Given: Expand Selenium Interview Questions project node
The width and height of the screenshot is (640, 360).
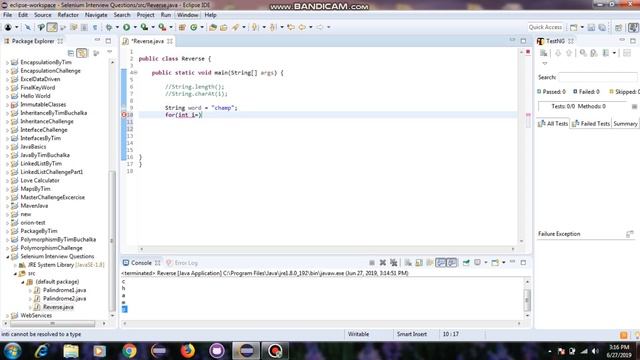Looking at the screenshot, I should pyautogui.click(x=8, y=257).
